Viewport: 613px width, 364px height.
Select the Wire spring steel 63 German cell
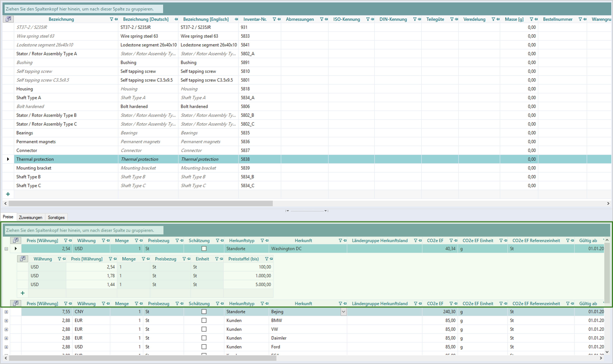pos(148,36)
